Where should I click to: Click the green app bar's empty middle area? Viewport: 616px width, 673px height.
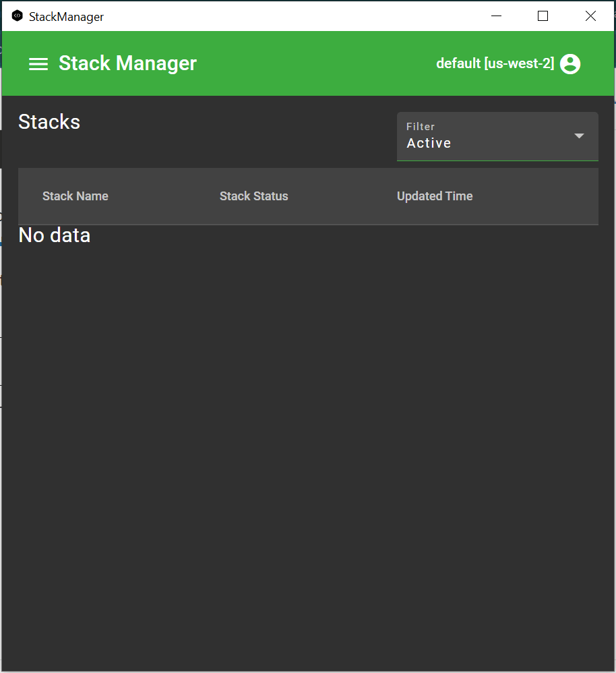pyautogui.click(x=317, y=64)
